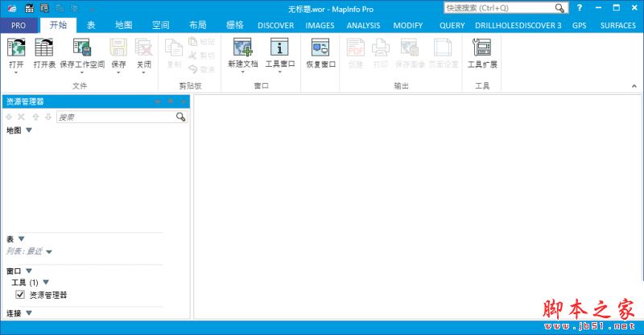Open the dropdown arrow under 工具窗口
The image size is (644, 335).
click(x=279, y=72)
